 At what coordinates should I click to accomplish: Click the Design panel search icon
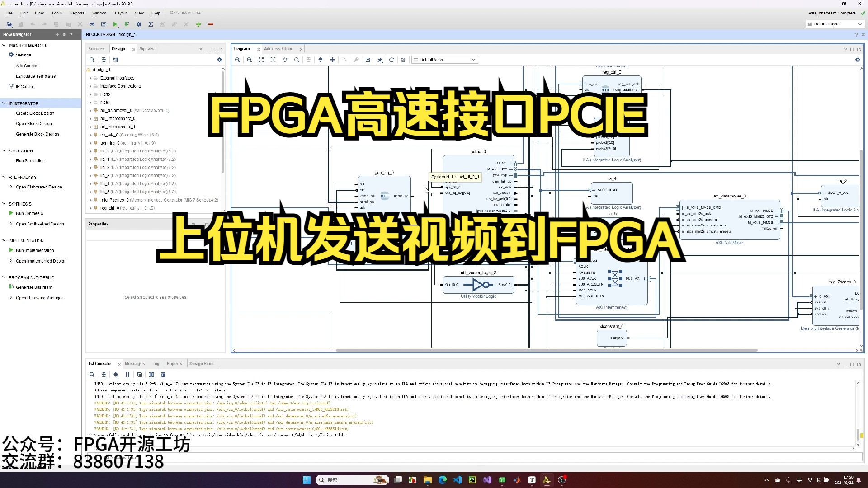tap(92, 60)
